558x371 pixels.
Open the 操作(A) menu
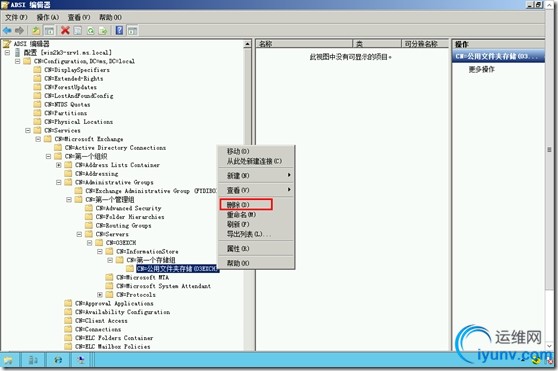48,17
